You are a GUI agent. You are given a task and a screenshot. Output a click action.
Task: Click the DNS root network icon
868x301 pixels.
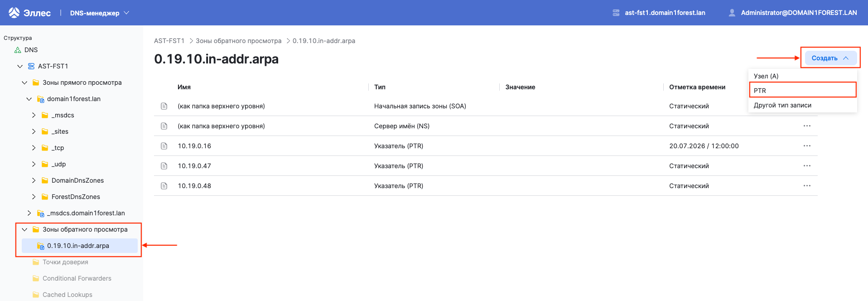point(18,50)
